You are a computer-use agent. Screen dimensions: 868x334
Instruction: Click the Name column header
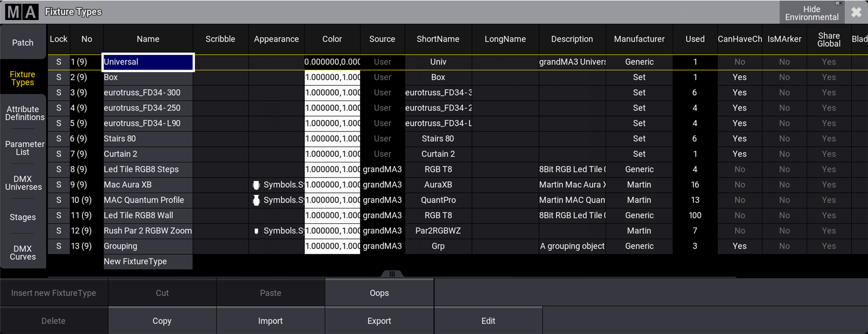(148, 39)
